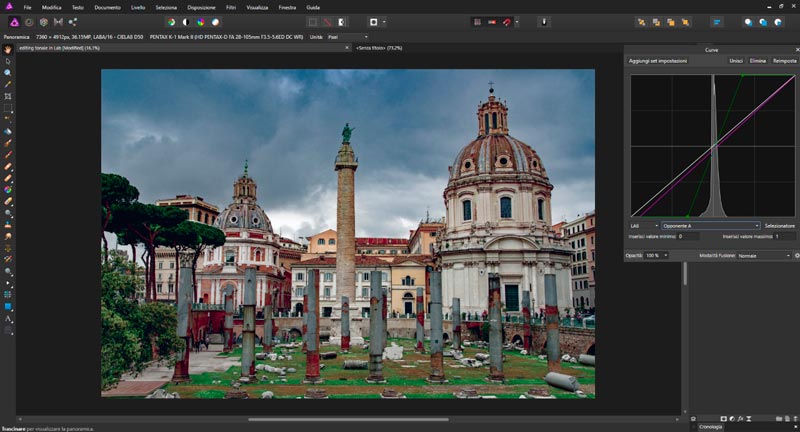
Task: Click the blend options gear icon
Action: pos(796,255)
